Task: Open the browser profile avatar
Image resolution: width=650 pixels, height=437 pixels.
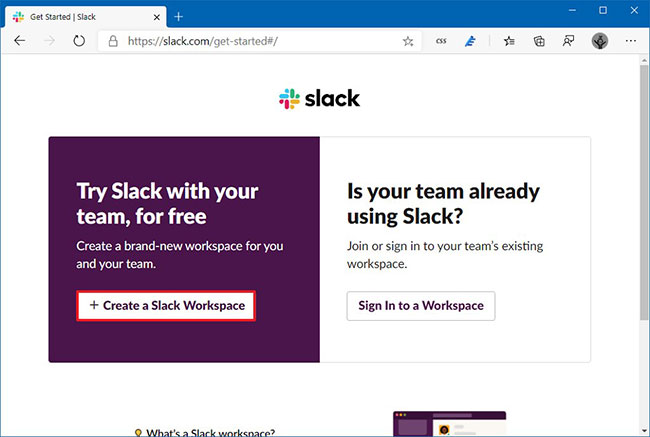Action: [599, 41]
